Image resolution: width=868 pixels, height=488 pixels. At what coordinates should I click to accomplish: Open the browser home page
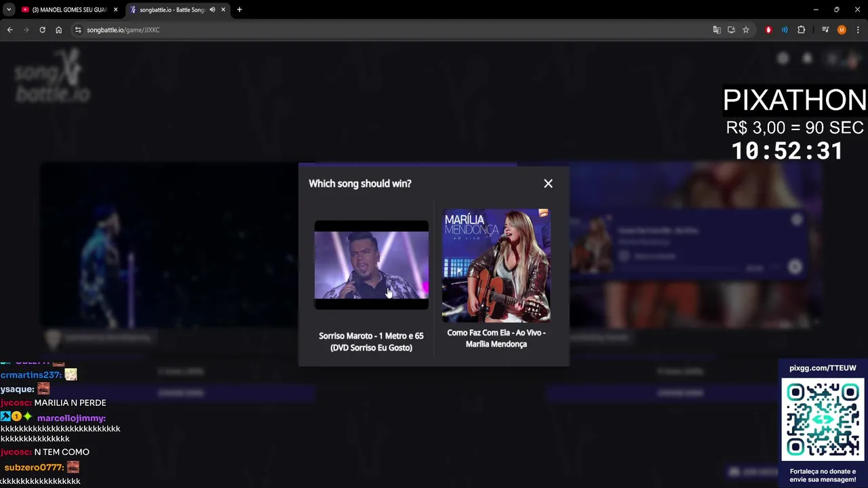(x=58, y=30)
